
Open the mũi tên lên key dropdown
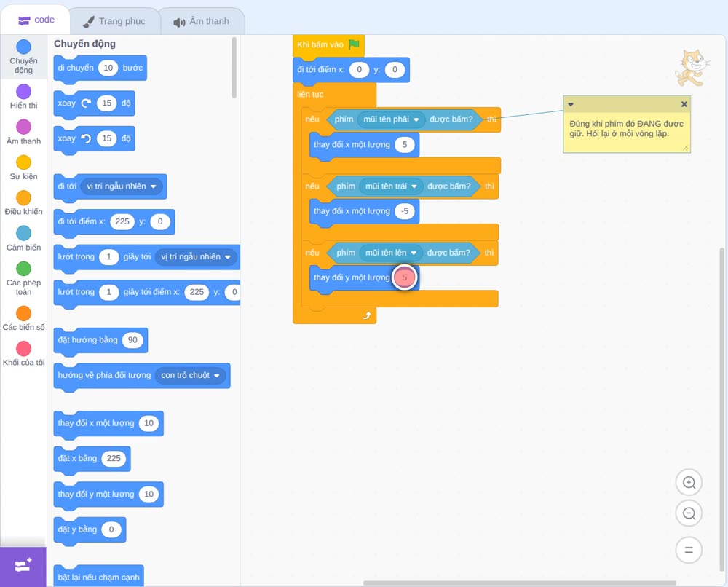point(390,253)
